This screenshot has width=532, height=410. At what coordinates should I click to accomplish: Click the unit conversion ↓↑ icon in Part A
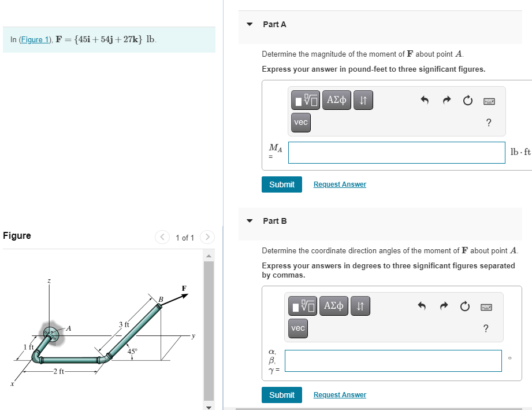363,99
